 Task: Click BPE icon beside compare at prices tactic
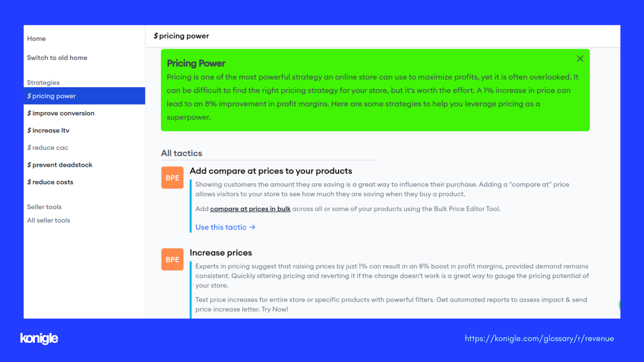coord(172,178)
